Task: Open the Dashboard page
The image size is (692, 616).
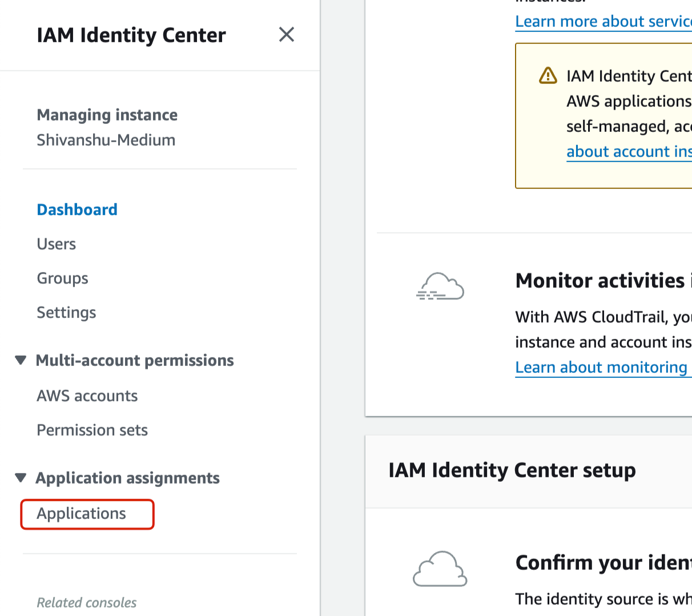Action: click(x=77, y=210)
